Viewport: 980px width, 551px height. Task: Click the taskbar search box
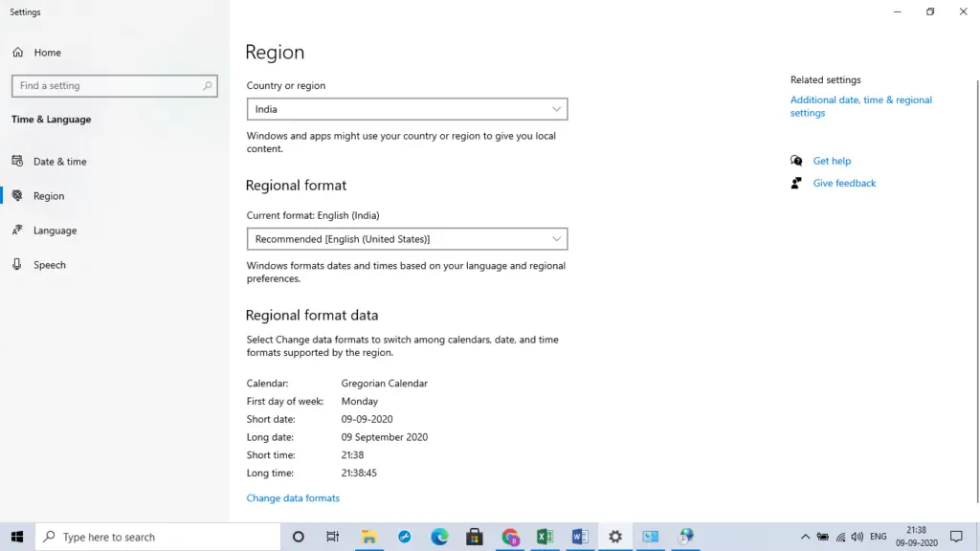158,537
